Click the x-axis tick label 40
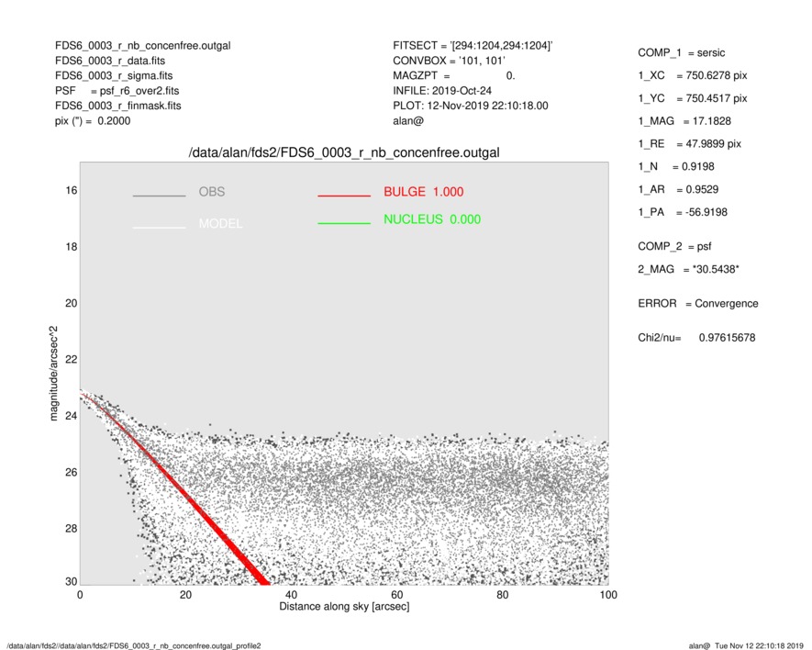The height and width of the screenshot is (650, 812). coord(291,595)
